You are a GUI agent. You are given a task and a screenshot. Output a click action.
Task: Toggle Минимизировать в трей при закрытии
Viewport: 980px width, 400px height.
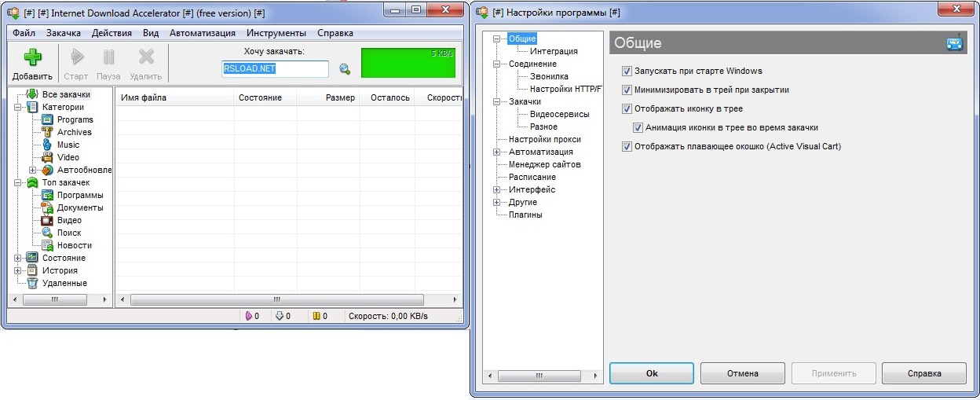click(627, 90)
